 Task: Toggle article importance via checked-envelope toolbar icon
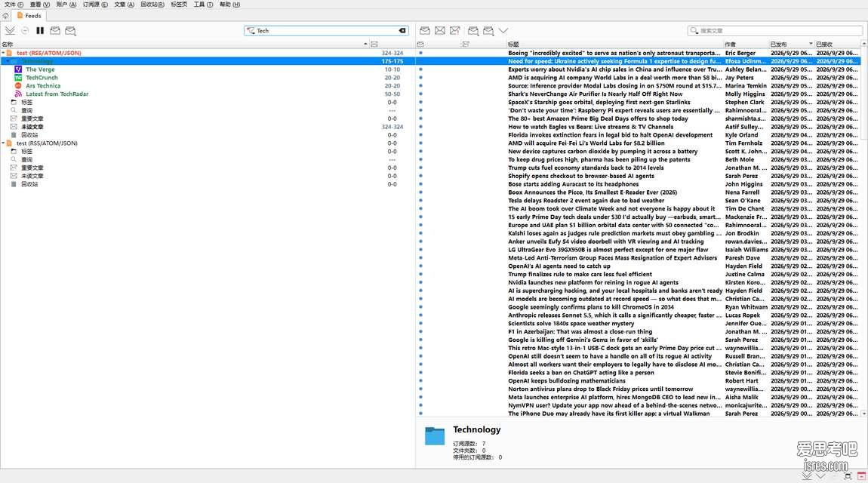[455, 30]
